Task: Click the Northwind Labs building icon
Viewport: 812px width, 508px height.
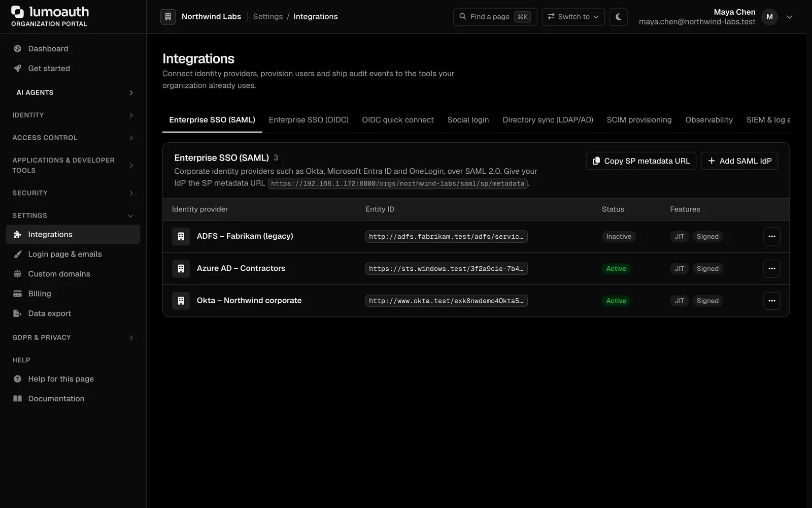Action: pyautogui.click(x=168, y=17)
